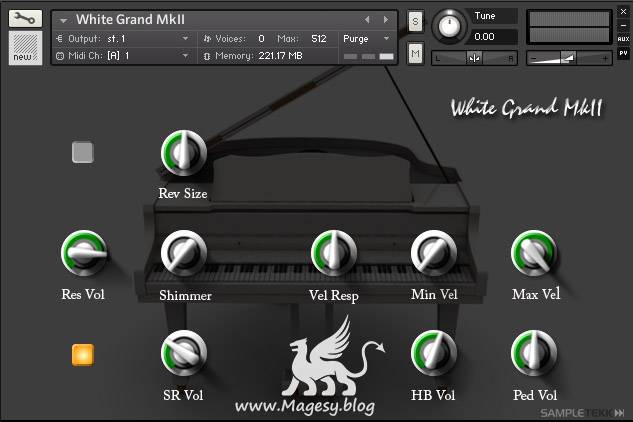Click the Midi Ch icon
Screen dimensions: 633x422
60,56
